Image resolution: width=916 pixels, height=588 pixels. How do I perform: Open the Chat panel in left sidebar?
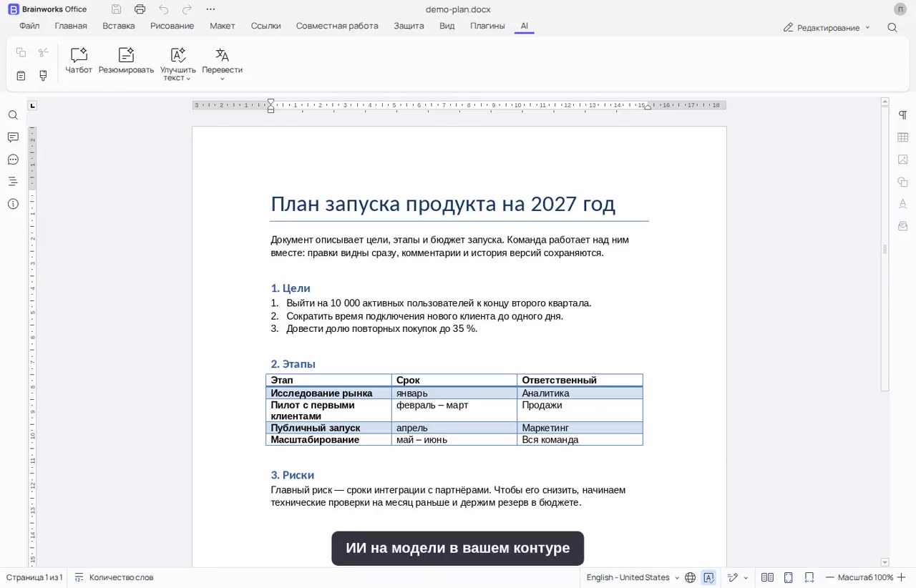pos(13,160)
